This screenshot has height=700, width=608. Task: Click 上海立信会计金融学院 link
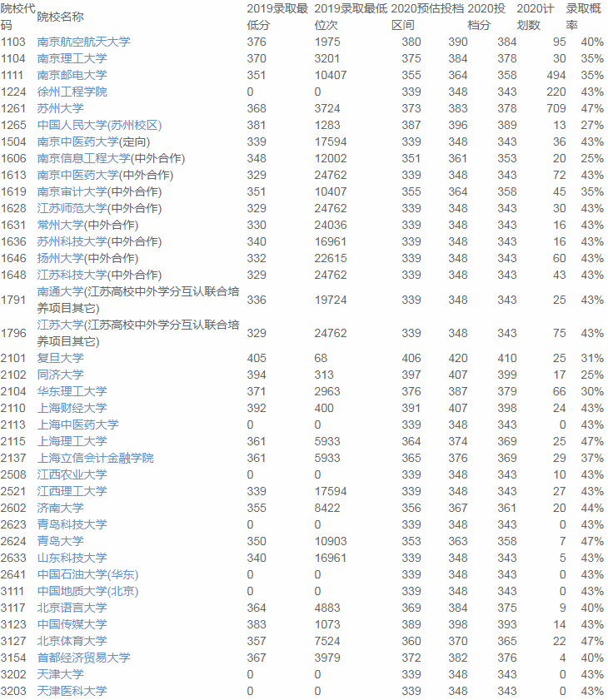coord(95,459)
